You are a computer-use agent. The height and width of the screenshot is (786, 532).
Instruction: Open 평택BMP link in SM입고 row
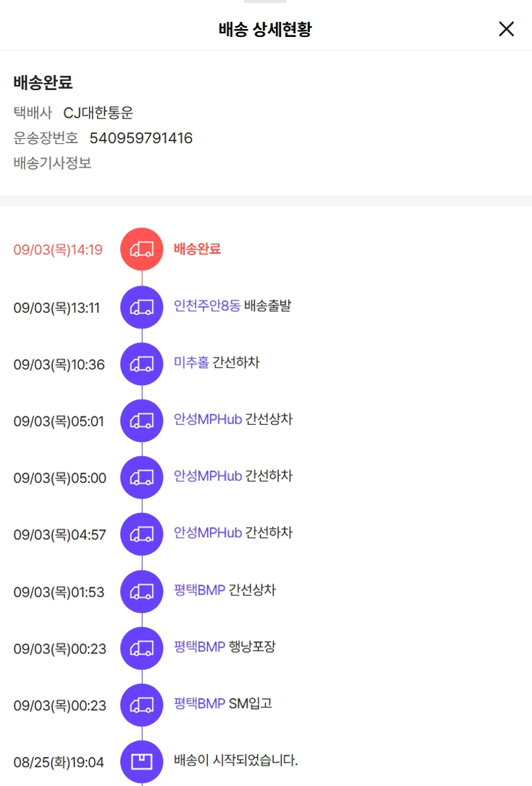click(x=199, y=703)
